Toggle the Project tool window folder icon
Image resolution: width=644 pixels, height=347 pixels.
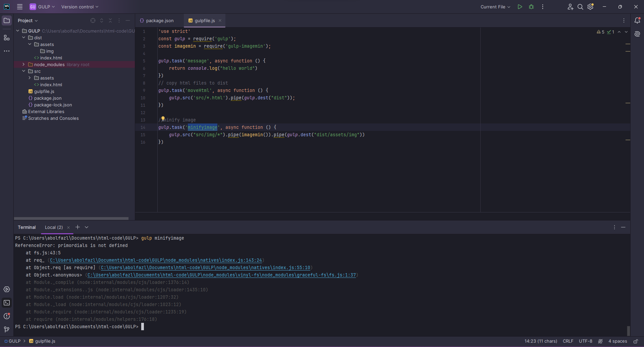pyautogui.click(x=7, y=20)
